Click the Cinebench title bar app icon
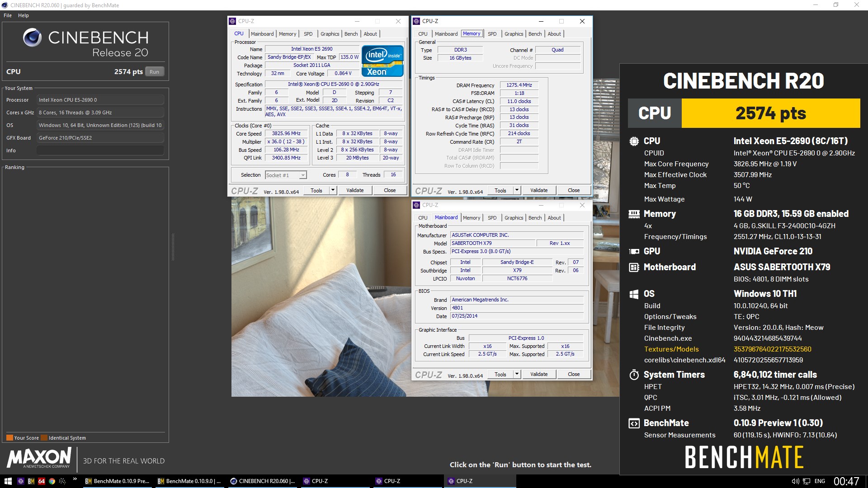868x488 pixels. pos(5,5)
